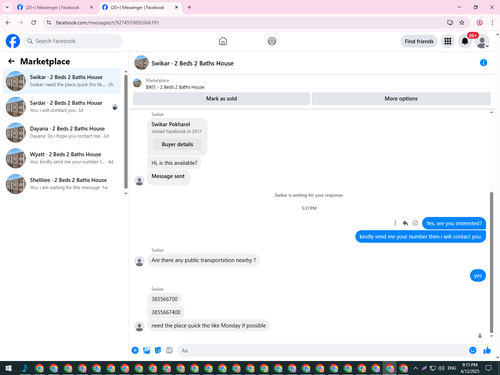Viewport: 500px width, 375px height.
Task: Open more actions for 'Yes, are you interested?'
Action: (395, 223)
